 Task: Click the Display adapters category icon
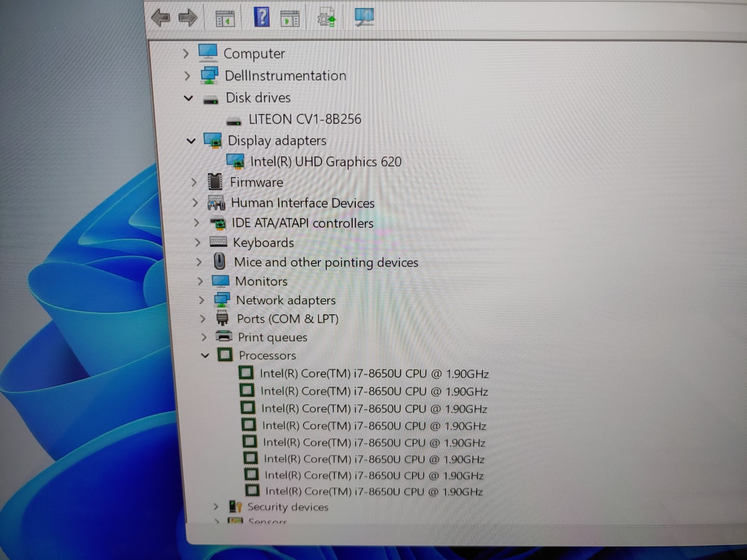pyautogui.click(x=213, y=141)
